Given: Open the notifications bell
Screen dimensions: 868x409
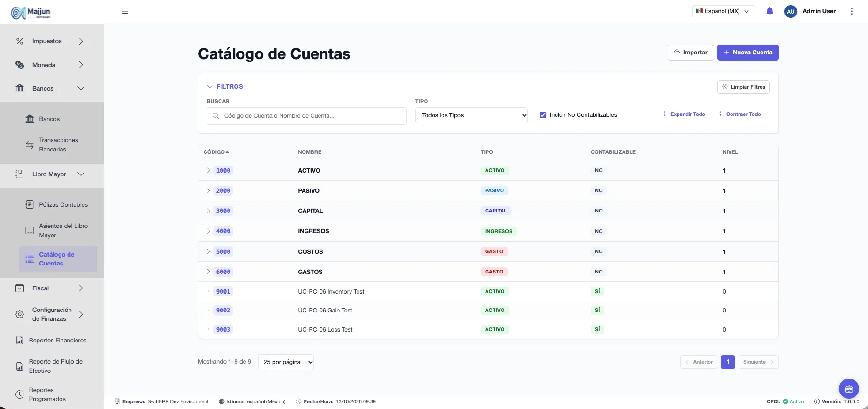Looking at the screenshot, I should click(769, 11).
